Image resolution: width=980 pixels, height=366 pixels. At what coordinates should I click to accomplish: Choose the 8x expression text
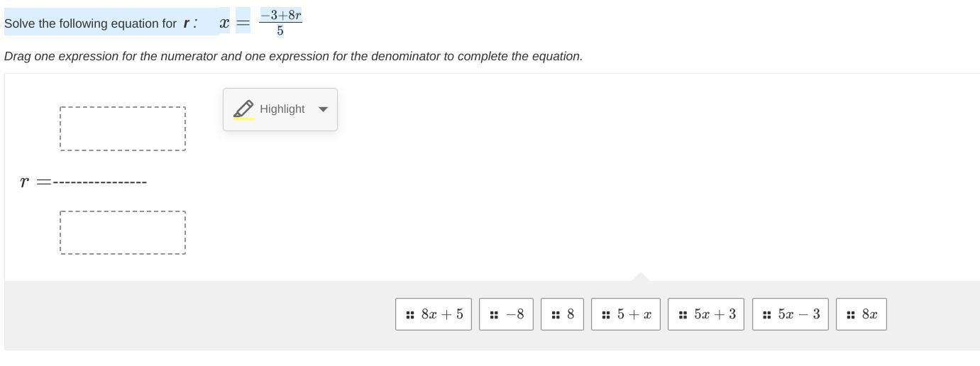869,314
